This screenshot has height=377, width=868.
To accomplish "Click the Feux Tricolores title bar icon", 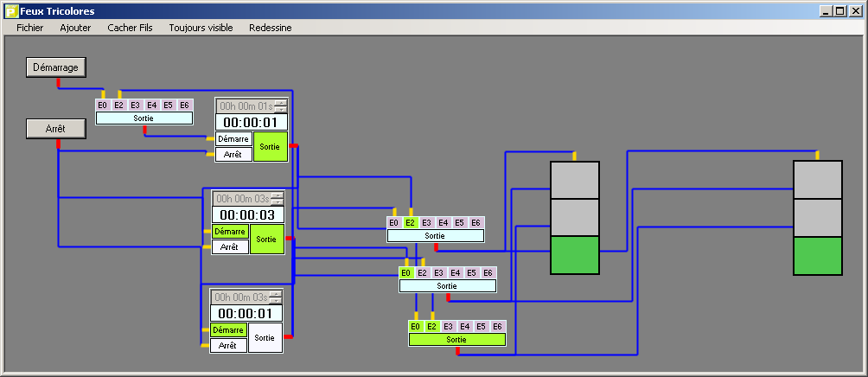I will pyautogui.click(x=10, y=11).
